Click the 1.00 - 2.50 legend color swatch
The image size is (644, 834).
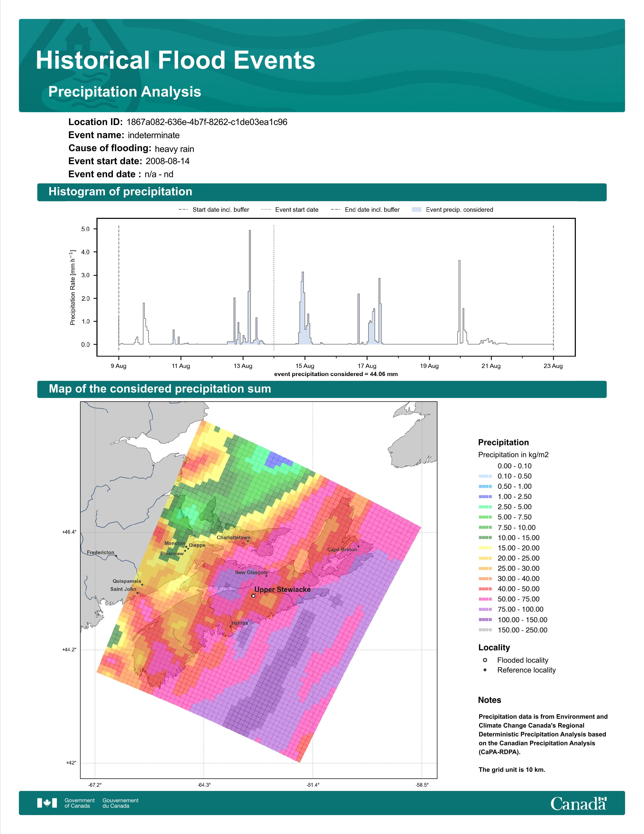(485, 497)
